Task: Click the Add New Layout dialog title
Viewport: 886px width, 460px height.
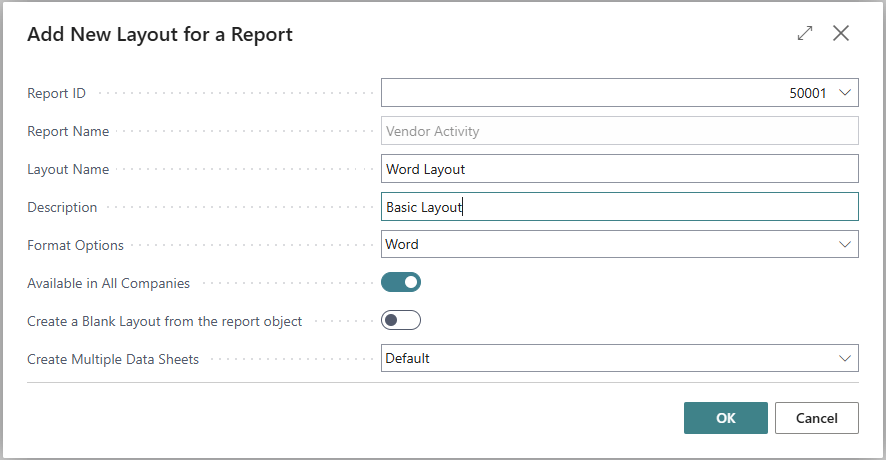Action: tap(160, 35)
